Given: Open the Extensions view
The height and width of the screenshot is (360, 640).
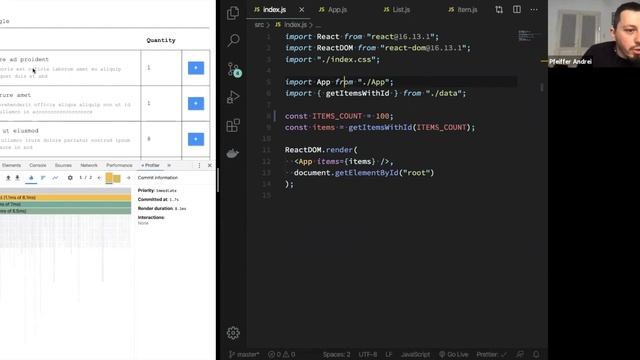Looking at the screenshot, I should click(x=233, y=125).
